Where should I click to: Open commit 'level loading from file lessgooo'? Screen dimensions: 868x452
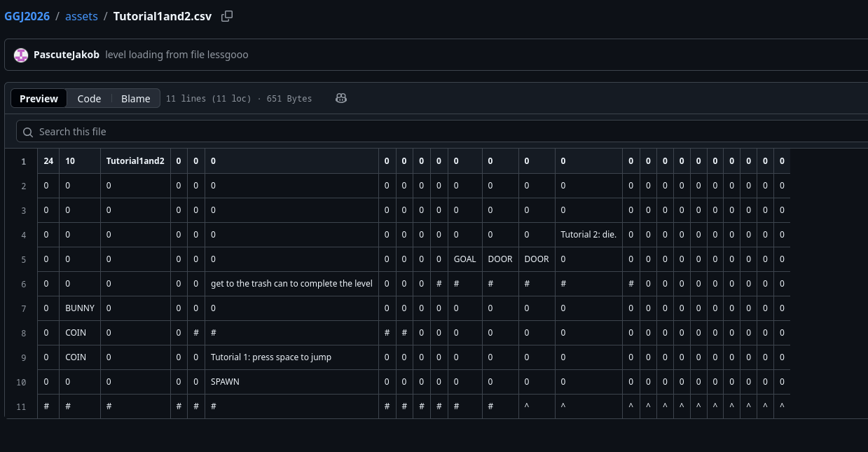(177, 55)
